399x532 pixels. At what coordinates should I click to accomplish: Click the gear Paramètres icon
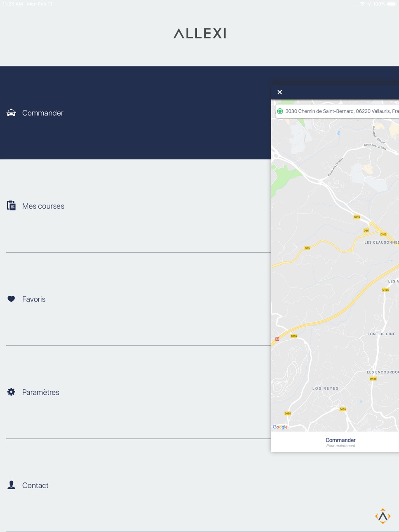click(11, 392)
